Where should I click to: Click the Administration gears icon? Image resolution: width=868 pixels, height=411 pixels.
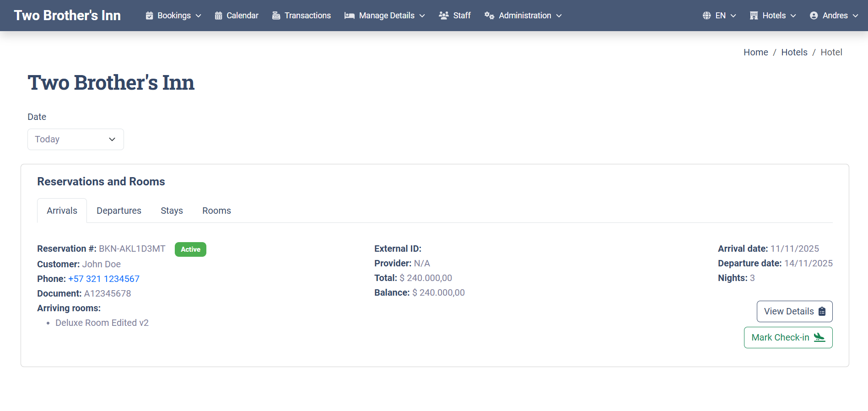pyautogui.click(x=489, y=16)
